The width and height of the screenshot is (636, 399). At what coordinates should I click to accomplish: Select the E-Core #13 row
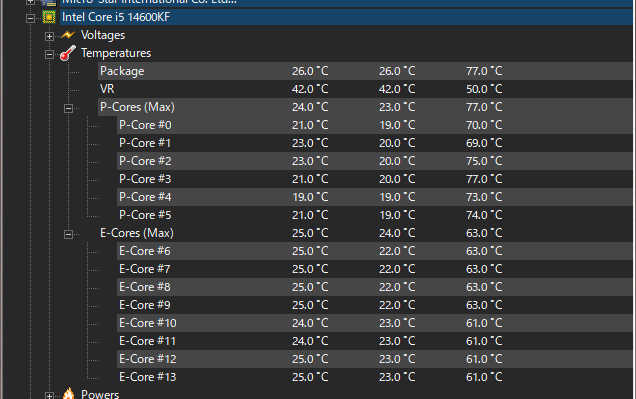click(375, 377)
